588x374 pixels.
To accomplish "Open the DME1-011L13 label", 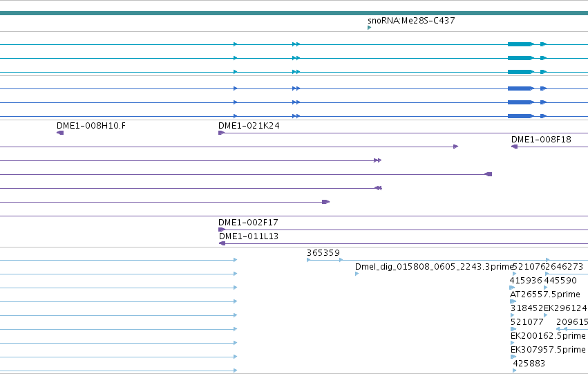I will [249, 236].
